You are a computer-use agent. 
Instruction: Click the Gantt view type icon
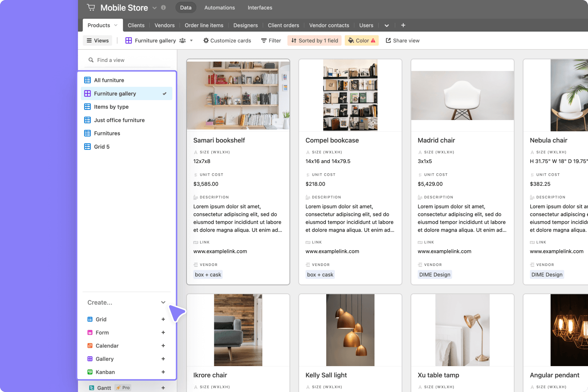[x=91, y=388]
